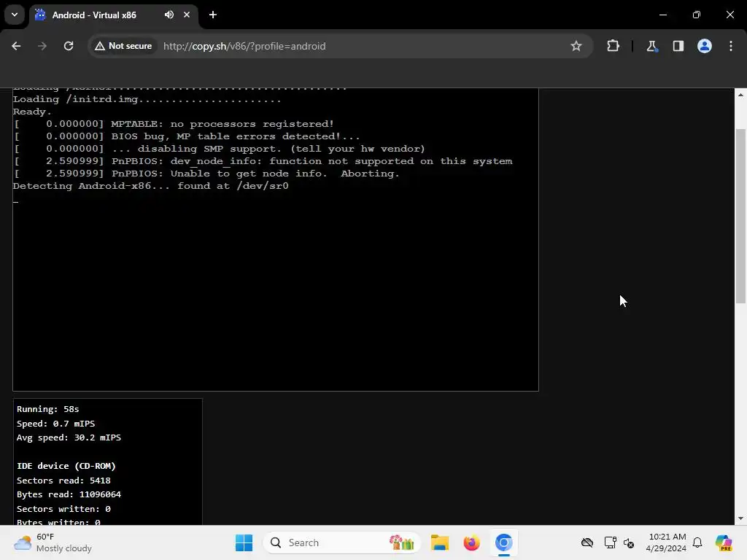Toggle the browser side panel

point(678,46)
